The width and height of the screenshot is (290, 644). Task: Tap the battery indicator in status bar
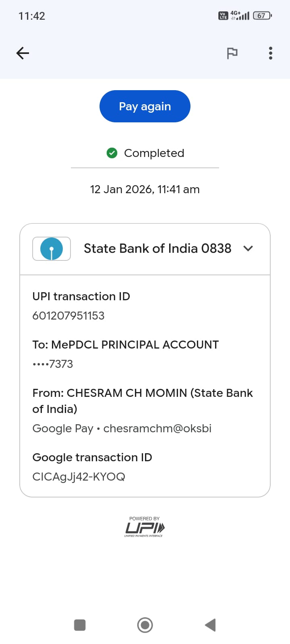click(x=262, y=16)
